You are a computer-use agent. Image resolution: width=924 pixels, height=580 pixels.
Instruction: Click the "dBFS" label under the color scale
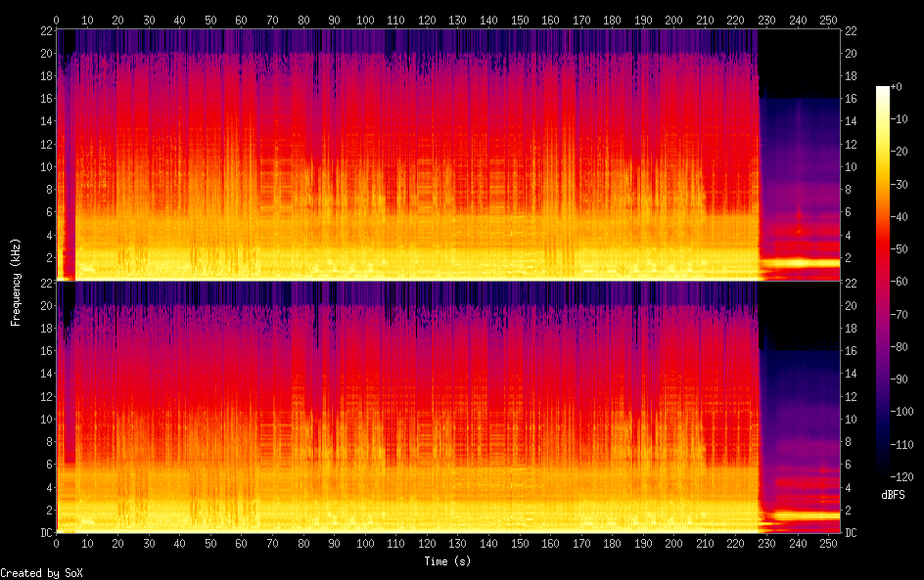point(892,496)
